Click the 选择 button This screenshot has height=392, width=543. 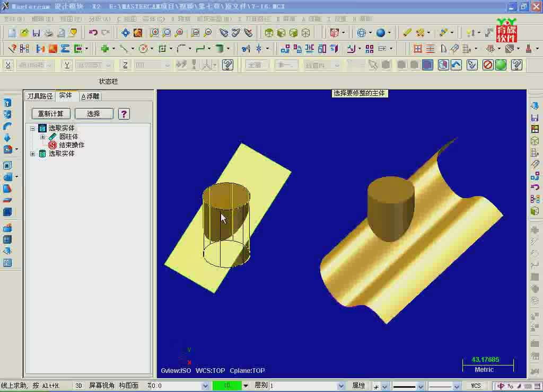pos(94,113)
